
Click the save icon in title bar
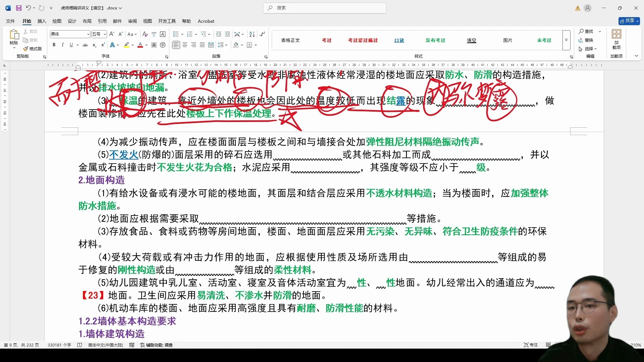19,8
